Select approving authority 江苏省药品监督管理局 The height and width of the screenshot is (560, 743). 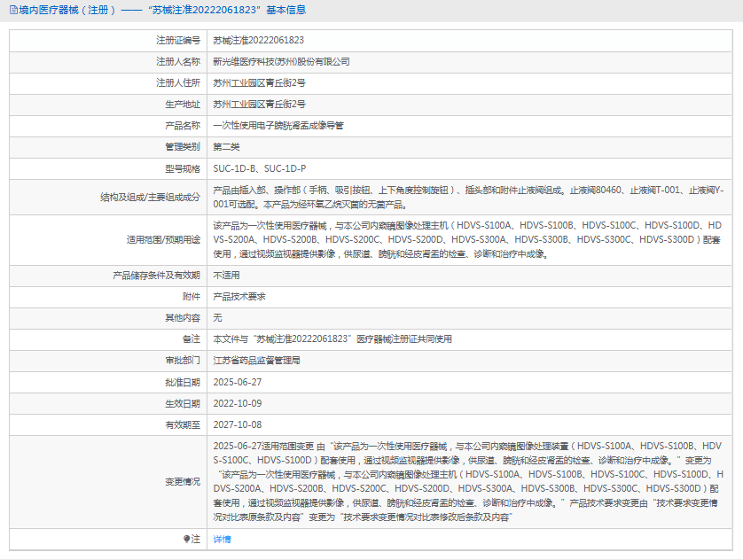coord(256,361)
